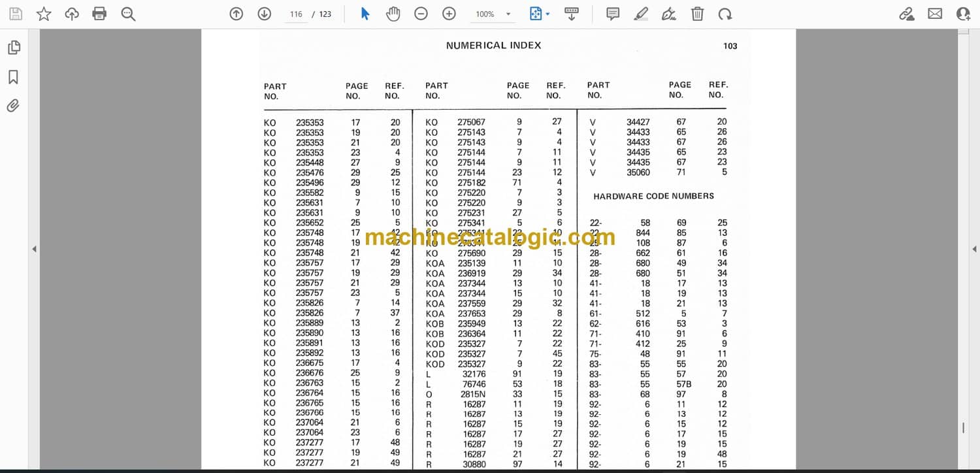The width and height of the screenshot is (980, 473).
Task: Go to the next page
Action: click(265, 14)
